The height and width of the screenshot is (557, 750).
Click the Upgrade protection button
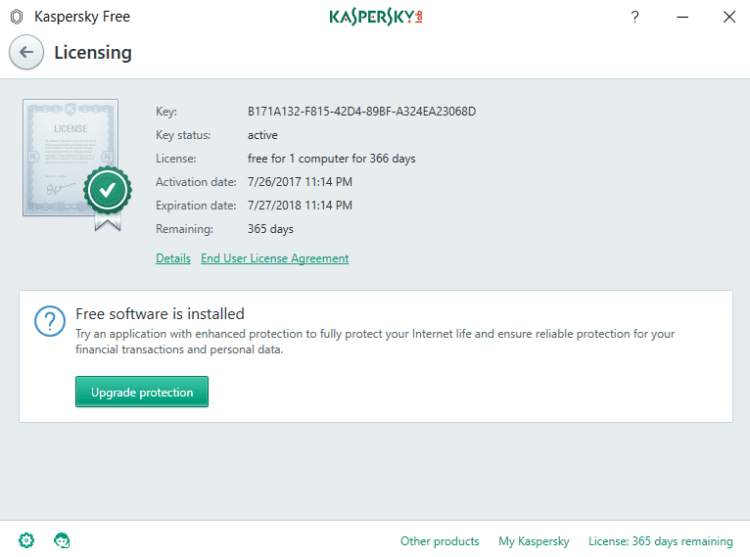(142, 392)
